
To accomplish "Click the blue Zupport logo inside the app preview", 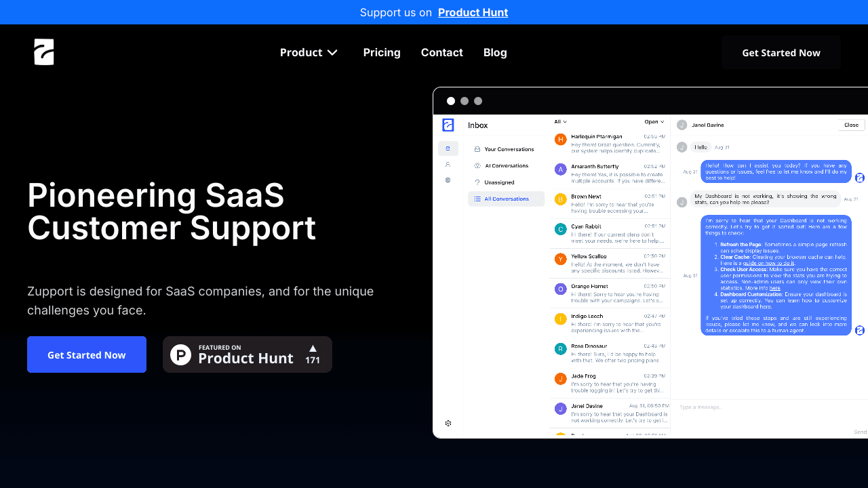I will point(448,125).
